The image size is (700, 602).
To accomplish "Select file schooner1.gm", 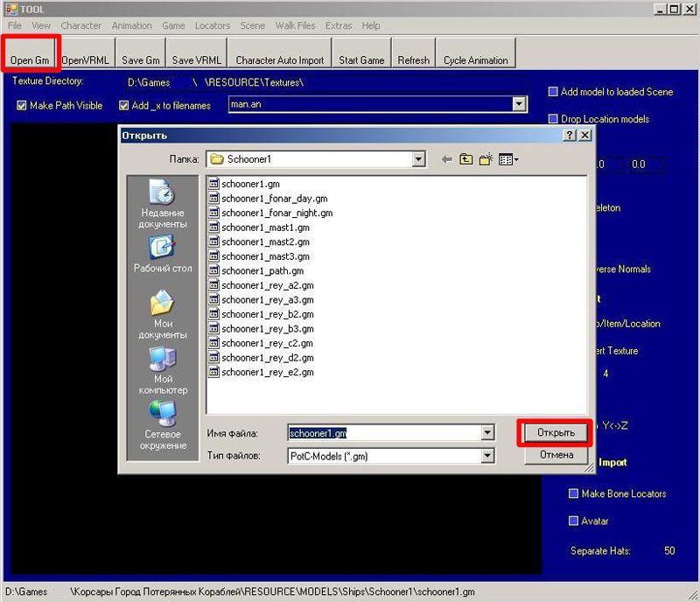I will 244,184.
